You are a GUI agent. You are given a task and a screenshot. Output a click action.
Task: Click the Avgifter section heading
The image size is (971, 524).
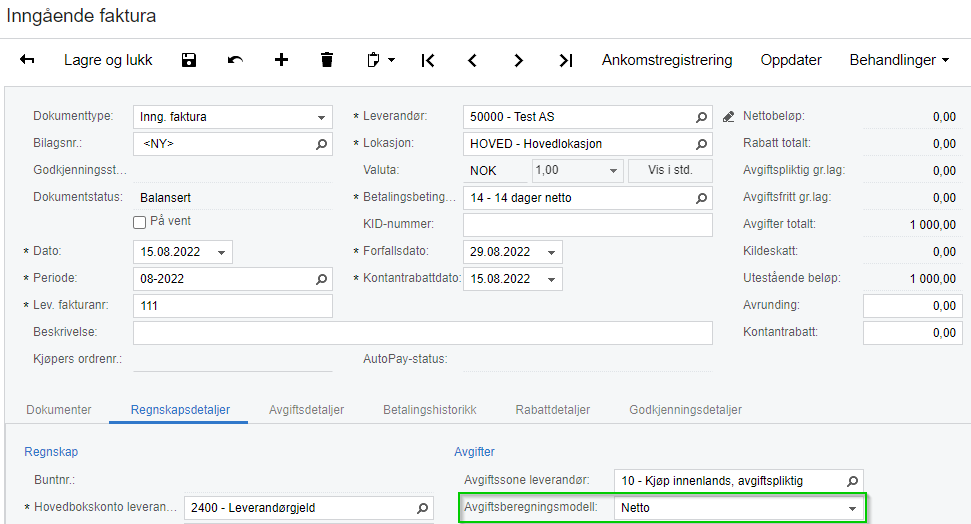pyautogui.click(x=474, y=452)
